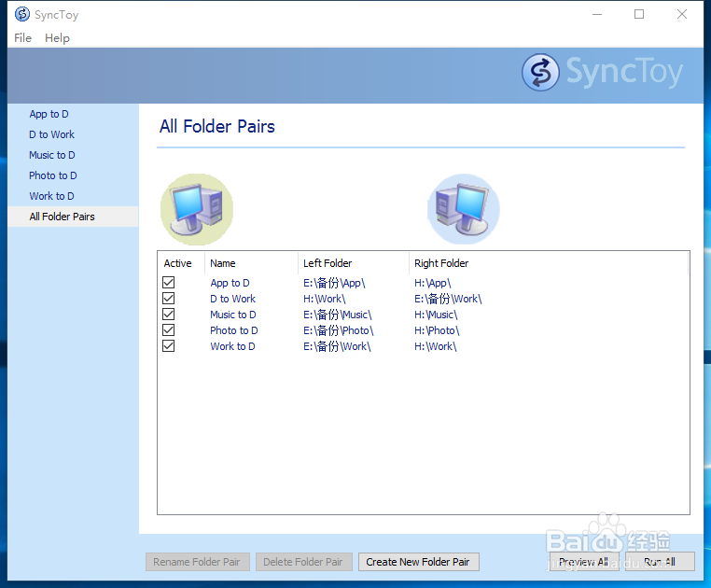Image resolution: width=711 pixels, height=588 pixels.
Task: Click left folder path E:\备份\App\
Action: coord(334,283)
